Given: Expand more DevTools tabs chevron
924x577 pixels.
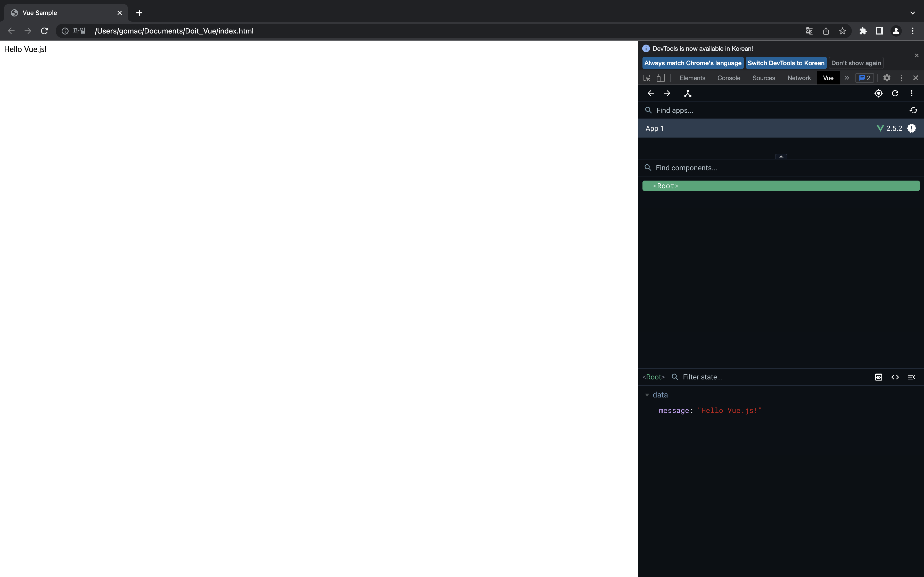Looking at the screenshot, I should point(846,78).
